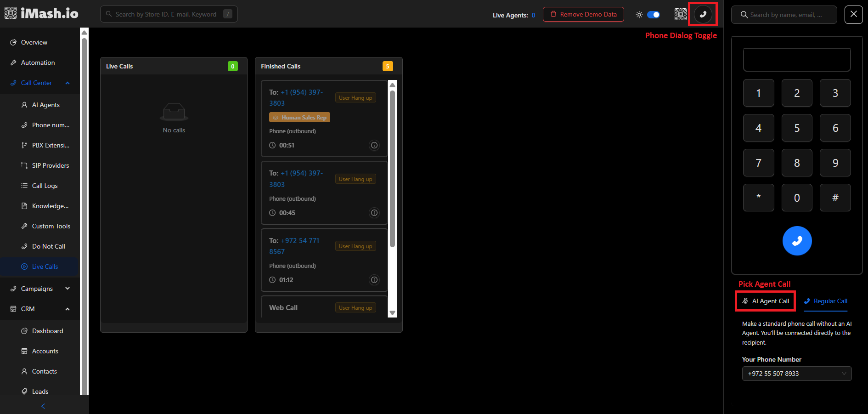868x414 pixels.
Task: Open the Do Not Call list
Action: 48,246
